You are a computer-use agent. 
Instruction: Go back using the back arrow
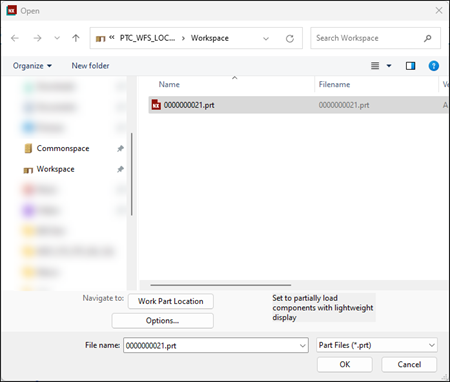(15, 38)
